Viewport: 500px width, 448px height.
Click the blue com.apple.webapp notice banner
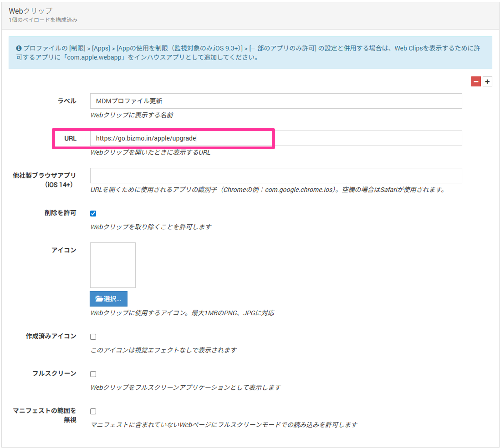[250, 53]
